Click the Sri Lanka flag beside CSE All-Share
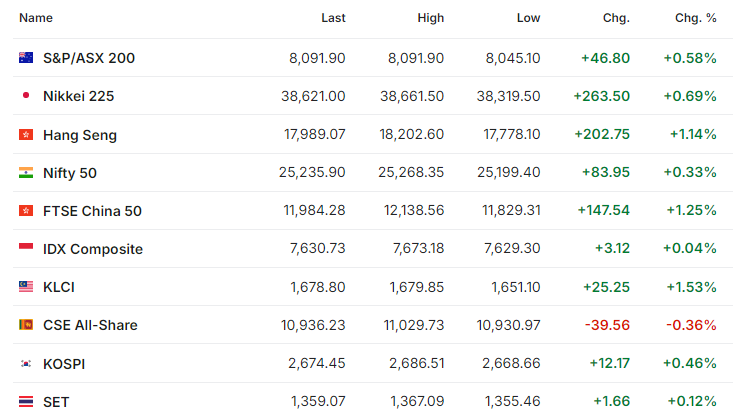 coord(26,324)
